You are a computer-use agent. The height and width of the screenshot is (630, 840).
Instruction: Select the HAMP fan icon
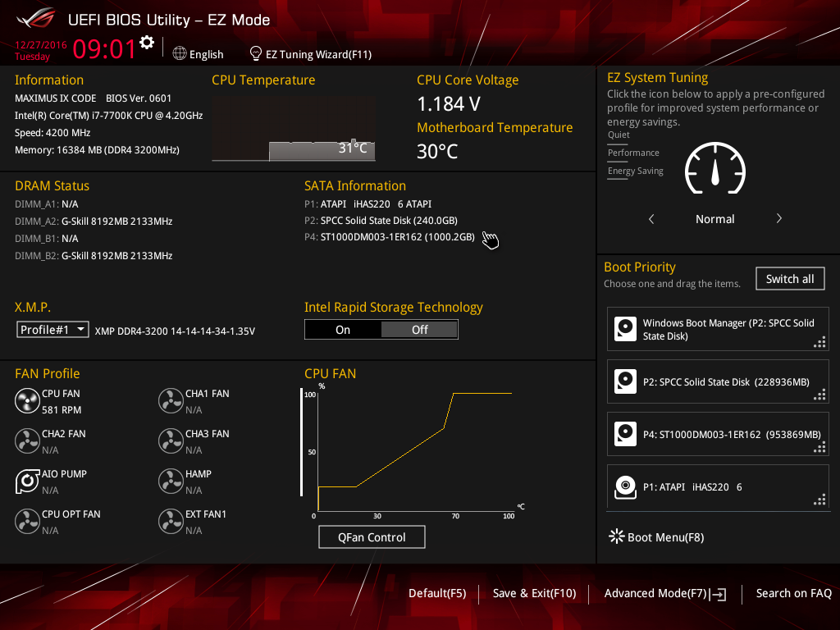(x=171, y=482)
